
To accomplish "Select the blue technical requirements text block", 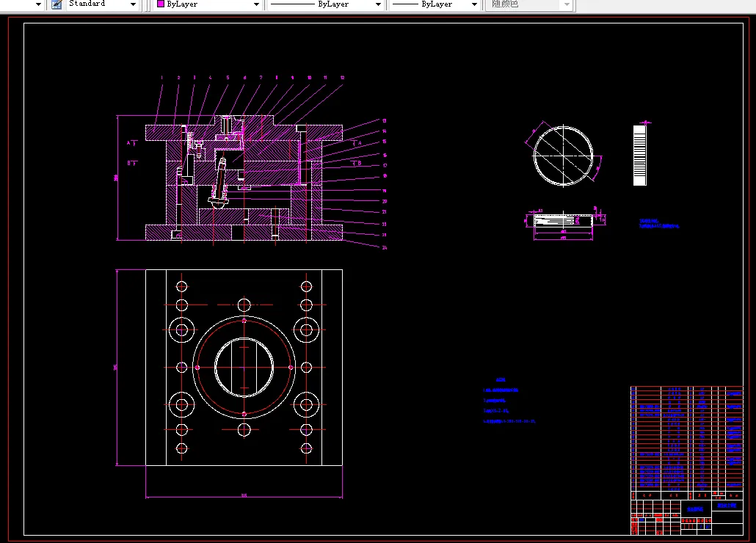I will pyautogui.click(x=509, y=401).
